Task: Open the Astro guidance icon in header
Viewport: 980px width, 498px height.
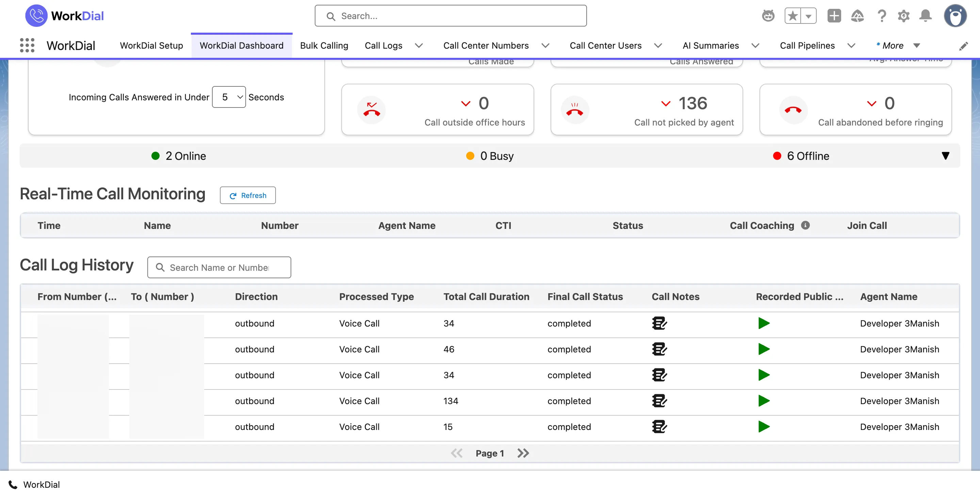Action: (768, 16)
